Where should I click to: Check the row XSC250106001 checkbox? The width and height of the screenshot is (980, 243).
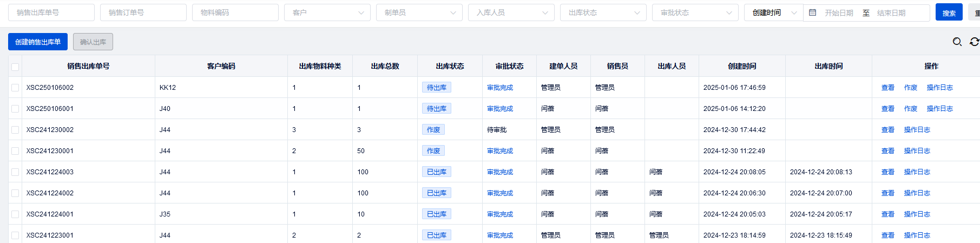point(15,109)
